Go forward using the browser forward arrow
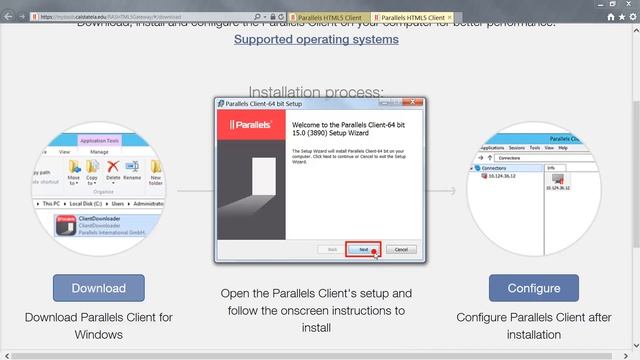The width and height of the screenshot is (640, 360). pos(22,17)
